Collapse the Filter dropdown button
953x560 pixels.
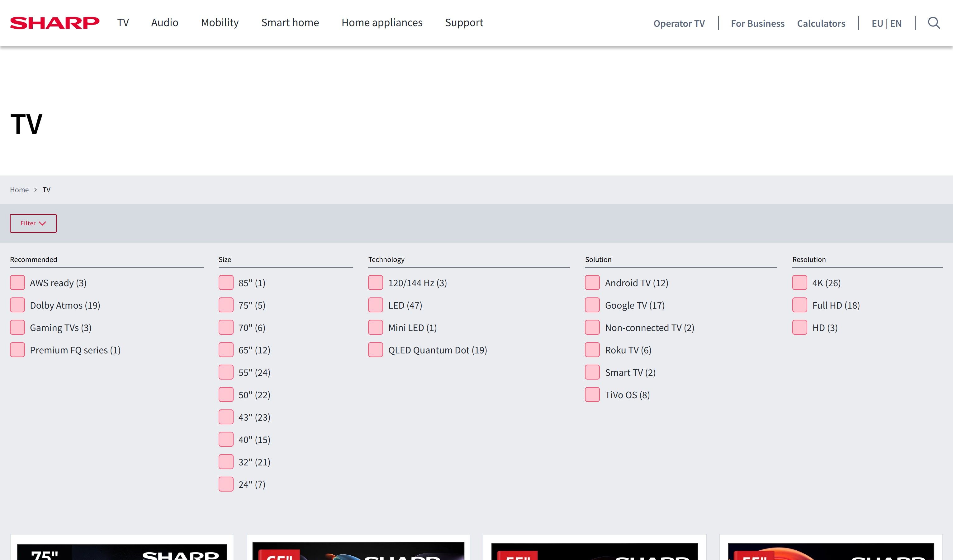point(33,223)
